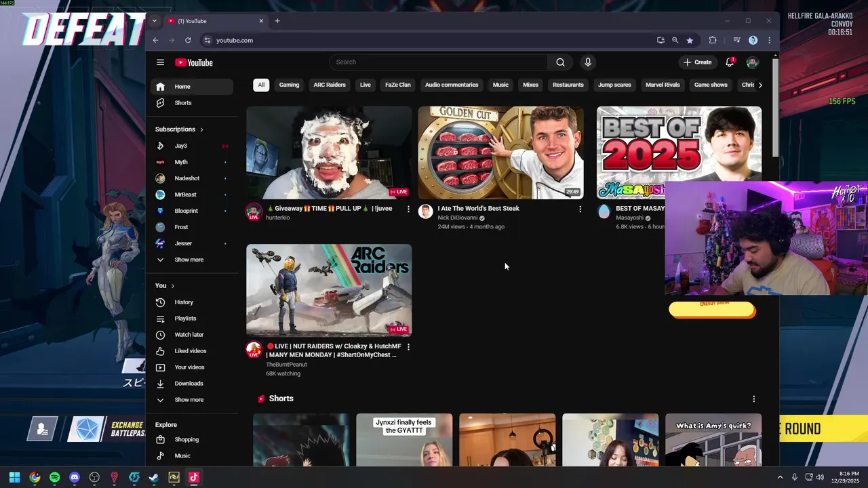The image size is (868, 488).
Task: Select the Game shows chip
Action: coord(711,85)
